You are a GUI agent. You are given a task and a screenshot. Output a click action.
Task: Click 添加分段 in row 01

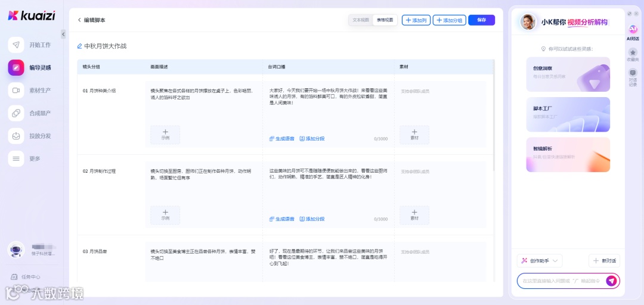coord(312,139)
